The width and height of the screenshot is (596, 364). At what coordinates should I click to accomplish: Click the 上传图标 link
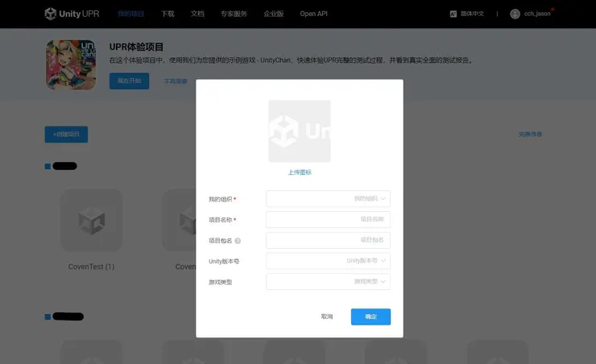click(x=300, y=172)
